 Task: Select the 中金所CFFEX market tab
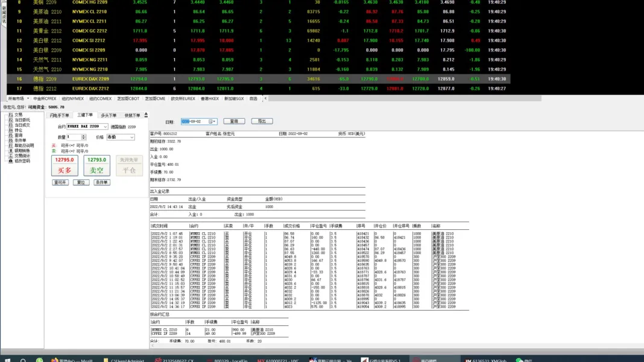[x=45, y=98]
